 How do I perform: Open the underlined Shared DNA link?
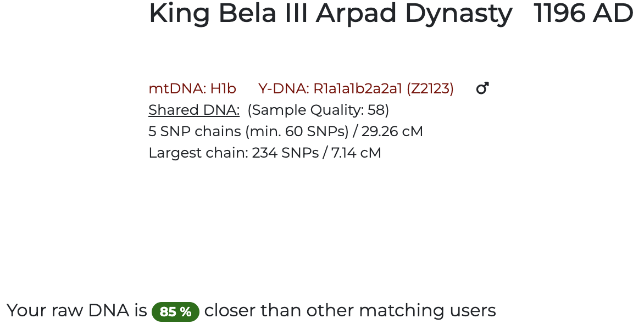click(194, 110)
